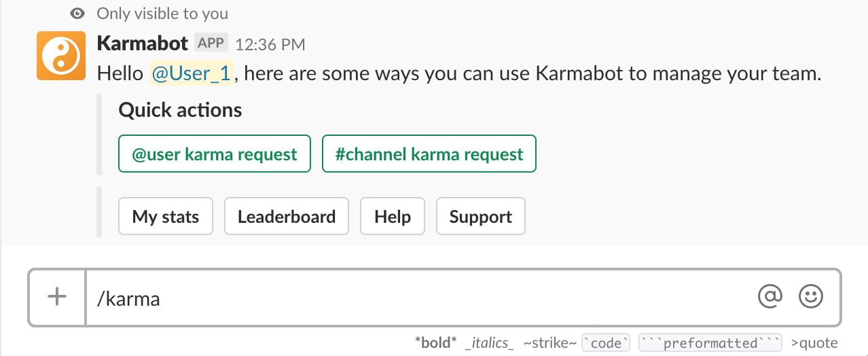Click the *bold* formatting hint
The height and width of the screenshot is (356, 868).
436,343
